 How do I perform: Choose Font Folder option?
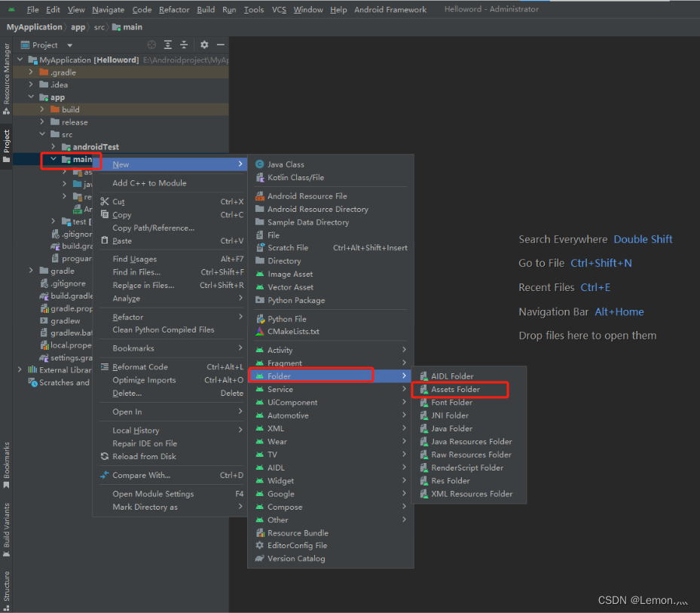(x=469, y=403)
